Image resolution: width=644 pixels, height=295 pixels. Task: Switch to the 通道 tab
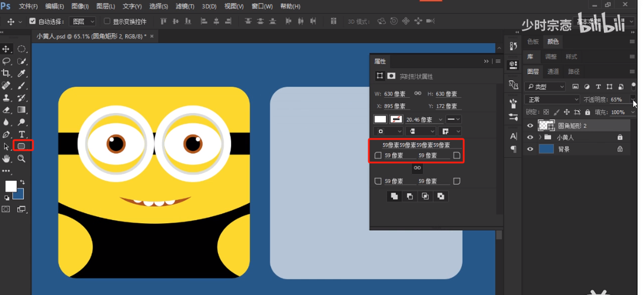coord(553,71)
